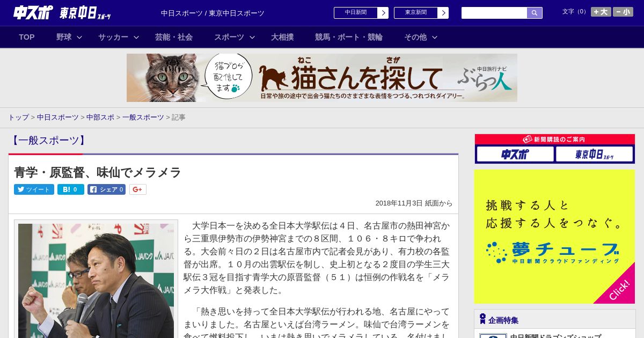Open the 大相撲 menu item
This screenshot has height=338, width=644.
pyautogui.click(x=282, y=37)
